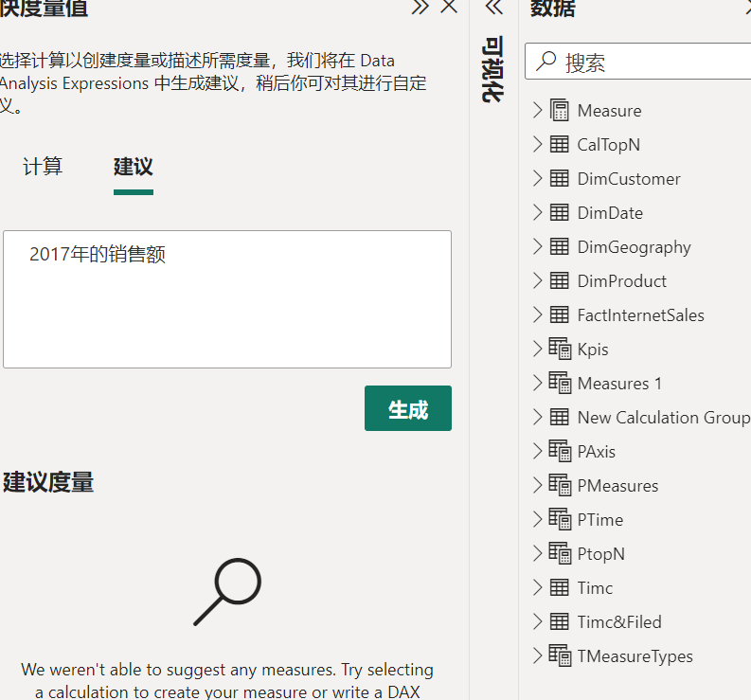
Task: Select the Kpis table name
Action: pos(593,350)
